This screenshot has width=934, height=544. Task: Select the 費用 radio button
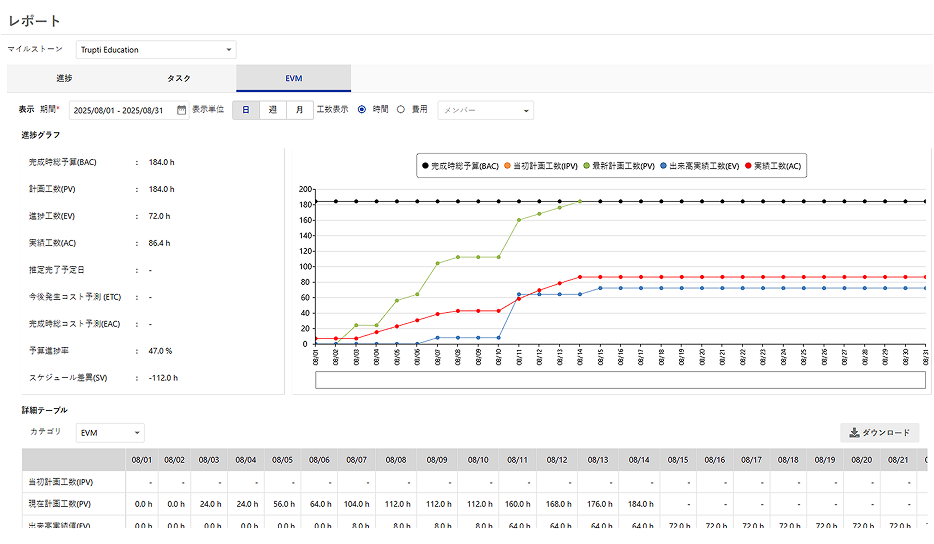[x=401, y=110]
